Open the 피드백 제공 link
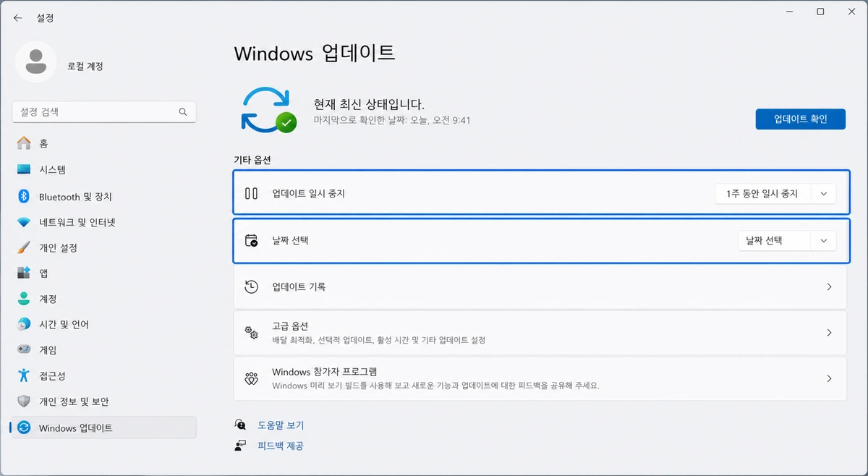The image size is (868, 476). click(x=281, y=446)
